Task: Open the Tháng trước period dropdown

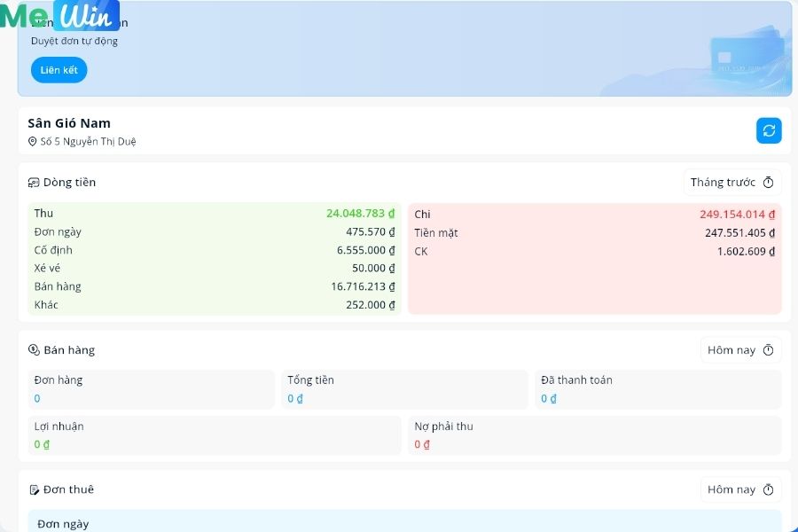Action: coord(731,183)
